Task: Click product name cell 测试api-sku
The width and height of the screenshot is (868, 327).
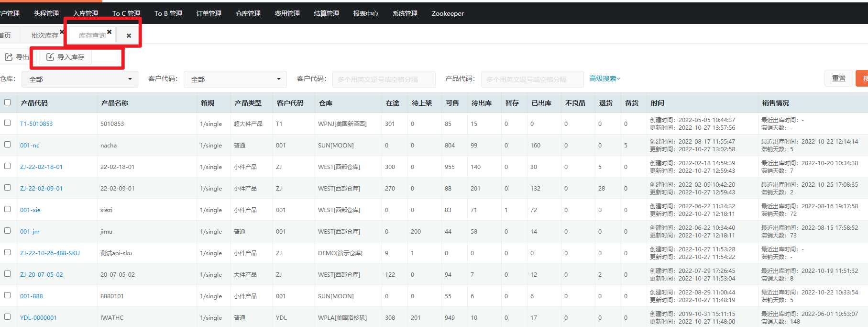Action: (116, 253)
